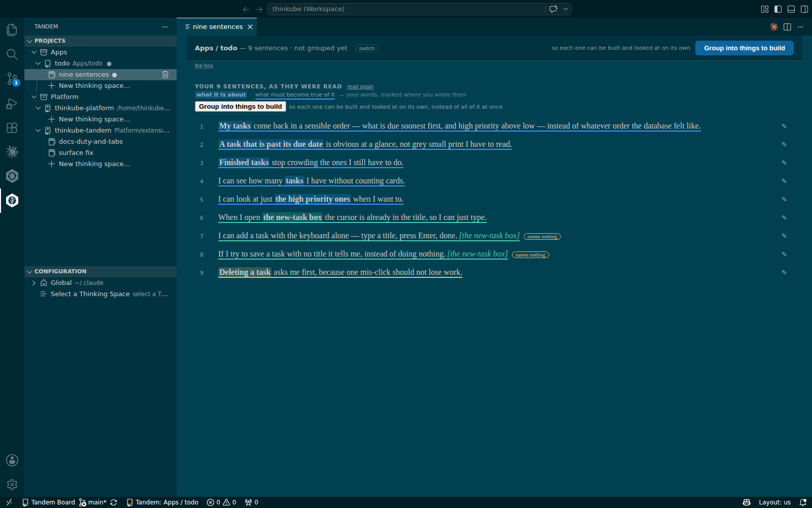The width and height of the screenshot is (812, 508).
Task: Toggle the primary side bar visibility
Action: point(778,9)
